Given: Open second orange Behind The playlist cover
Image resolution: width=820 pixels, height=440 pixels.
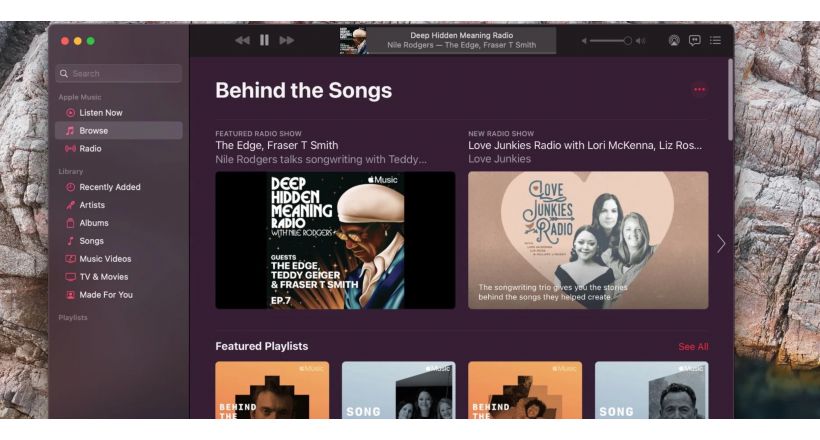Looking at the screenshot, I should point(525,390).
